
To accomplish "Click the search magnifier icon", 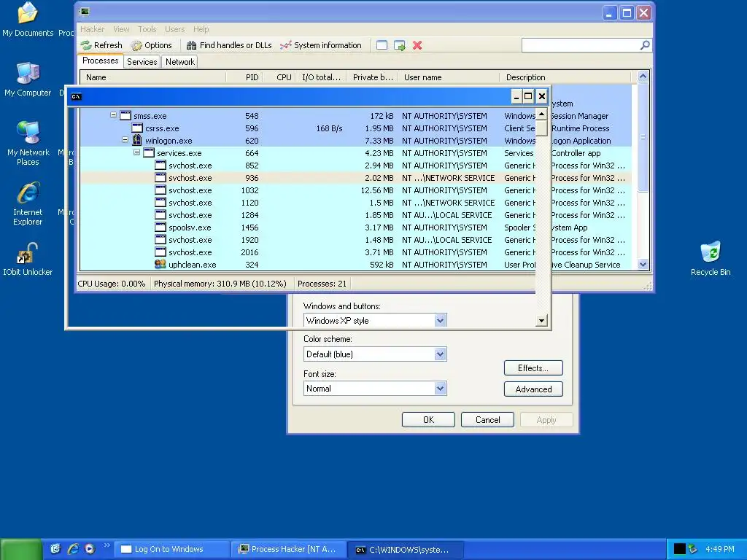I will click(645, 45).
